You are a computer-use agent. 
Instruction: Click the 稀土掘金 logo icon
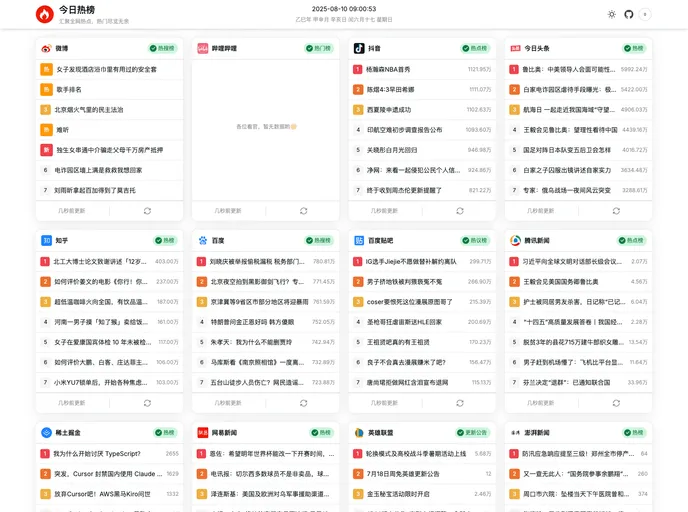(x=46, y=433)
